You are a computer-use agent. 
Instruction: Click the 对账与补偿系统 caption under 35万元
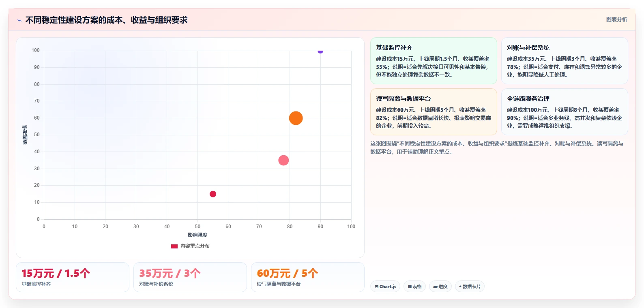156,284
